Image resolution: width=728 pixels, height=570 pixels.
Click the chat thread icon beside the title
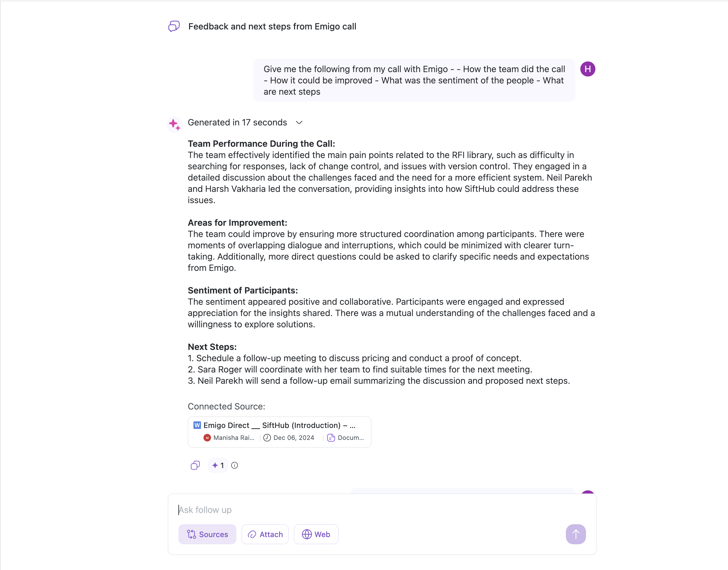(174, 26)
